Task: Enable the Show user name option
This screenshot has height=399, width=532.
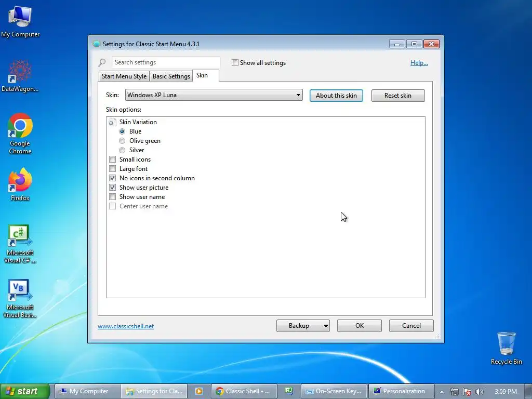Action: (112, 197)
